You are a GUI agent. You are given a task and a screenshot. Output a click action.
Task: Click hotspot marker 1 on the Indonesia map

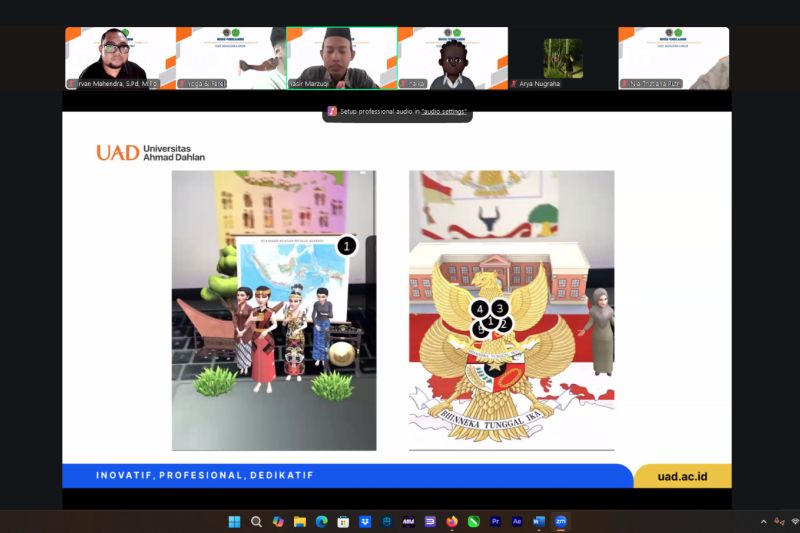pyautogui.click(x=346, y=245)
